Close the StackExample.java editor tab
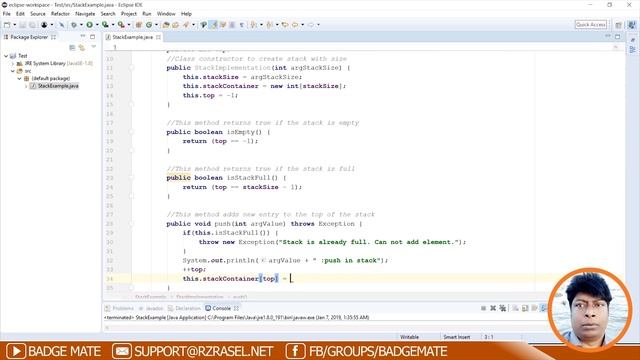The image size is (640, 360). tap(158, 37)
